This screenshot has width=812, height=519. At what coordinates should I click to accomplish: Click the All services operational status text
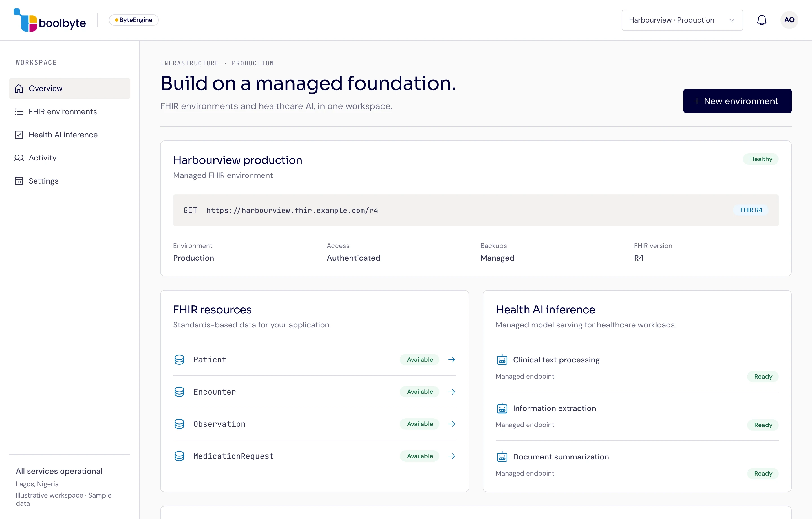59,471
